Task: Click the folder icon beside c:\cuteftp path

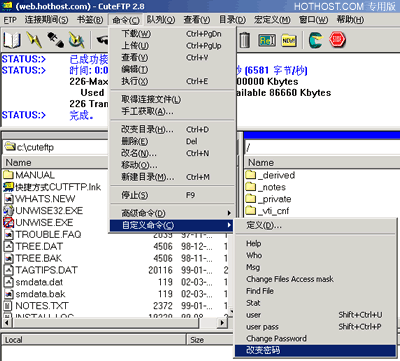Action: (10, 147)
